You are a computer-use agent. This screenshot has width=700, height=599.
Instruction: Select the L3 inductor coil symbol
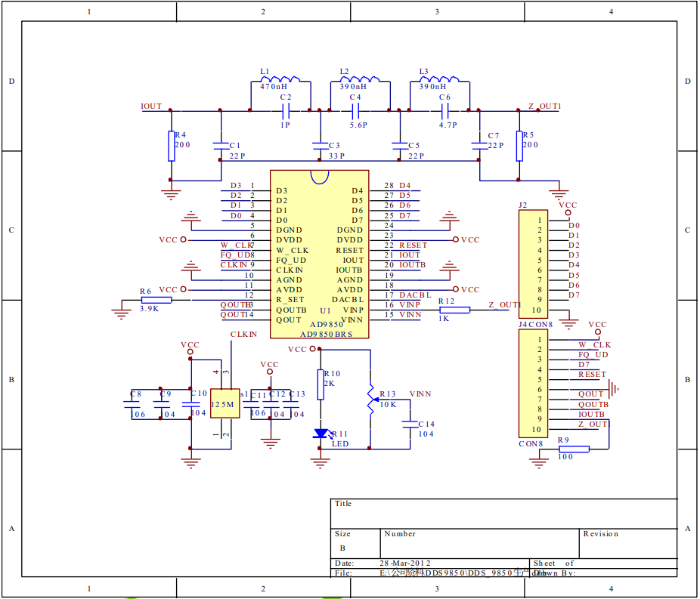pos(439,79)
